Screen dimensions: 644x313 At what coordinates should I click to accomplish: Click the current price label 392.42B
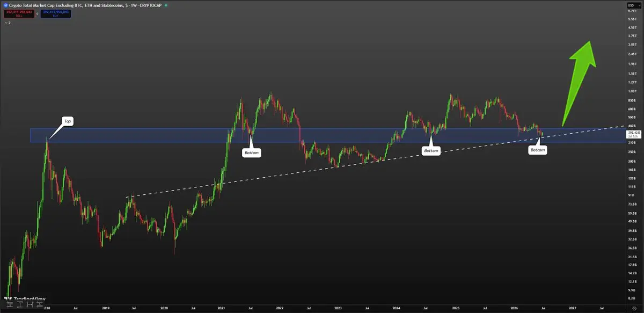coord(633,134)
